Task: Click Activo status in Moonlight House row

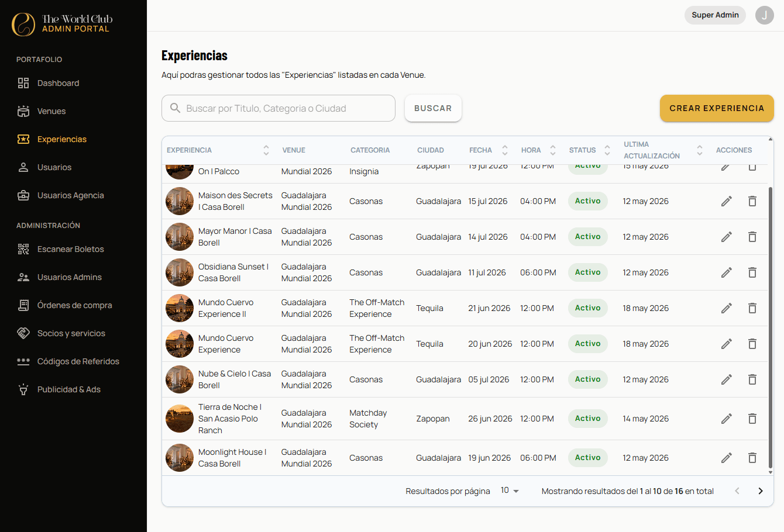Action: coord(588,458)
